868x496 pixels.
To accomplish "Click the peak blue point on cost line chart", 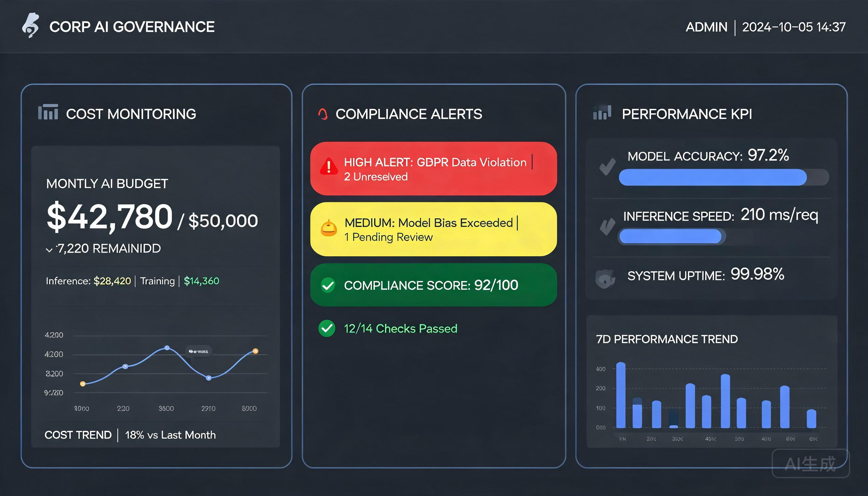I will (167, 348).
